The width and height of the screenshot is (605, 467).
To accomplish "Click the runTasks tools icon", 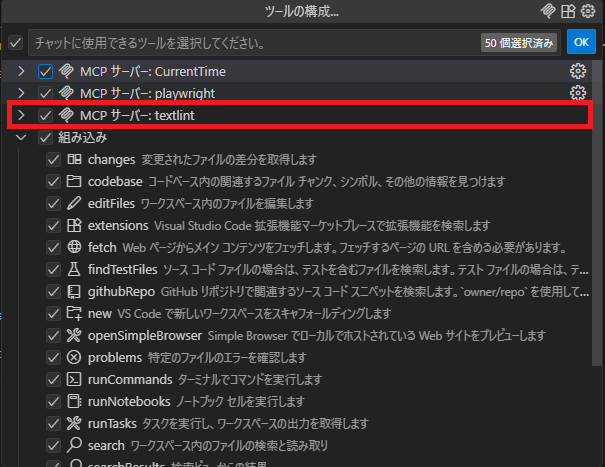I will point(74,423).
